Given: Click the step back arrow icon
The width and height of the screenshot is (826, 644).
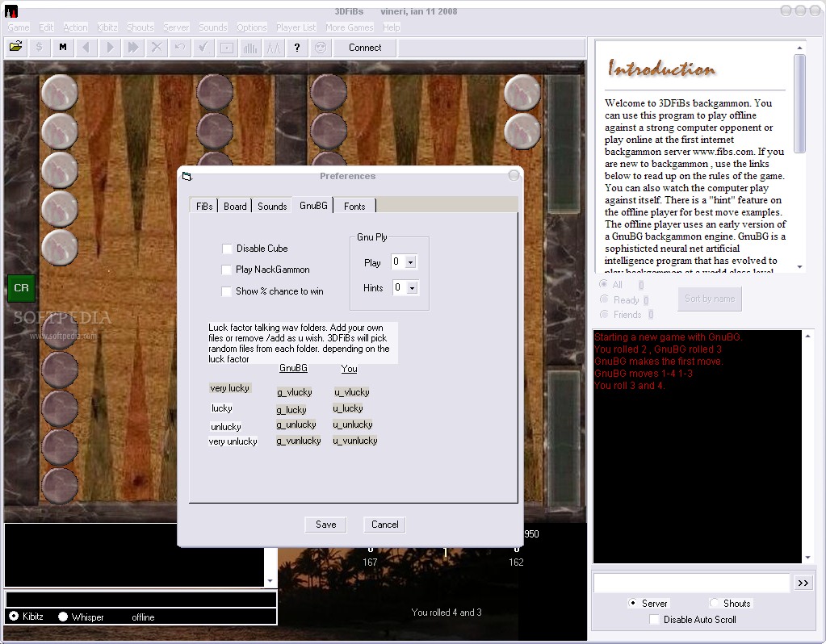Looking at the screenshot, I should [x=86, y=48].
